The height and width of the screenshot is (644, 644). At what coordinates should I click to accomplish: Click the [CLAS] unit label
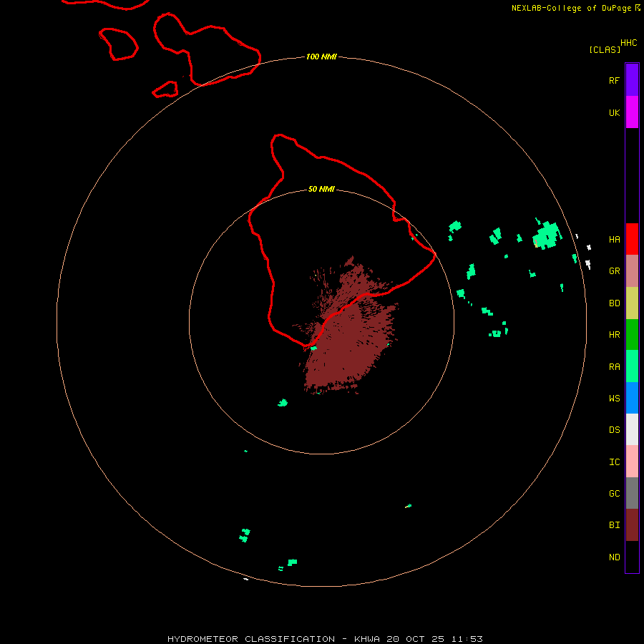605,49
